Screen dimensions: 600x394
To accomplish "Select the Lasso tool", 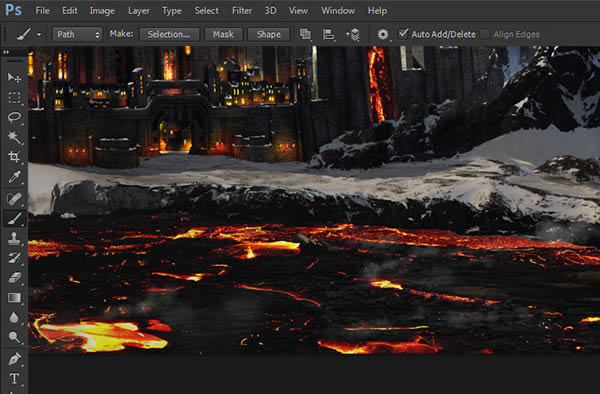I will pyautogui.click(x=14, y=117).
